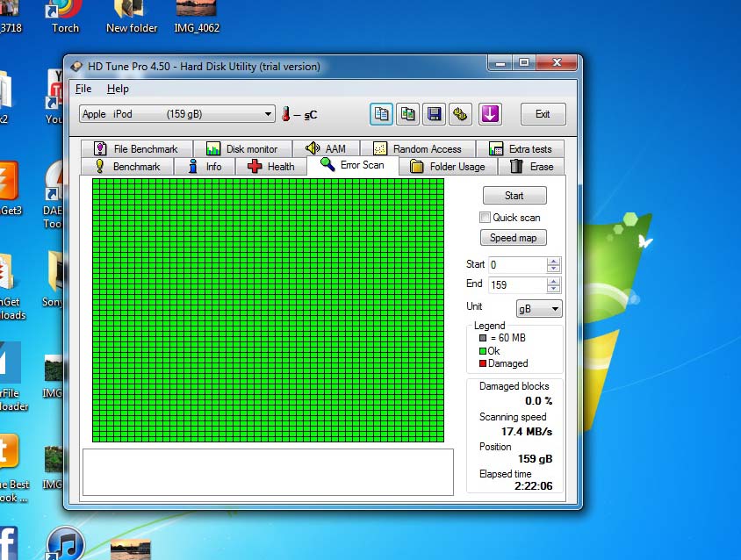Image resolution: width=741 pixels, height=560 pixels.
Task: Open the File menu
Action: tap(83, 89)
